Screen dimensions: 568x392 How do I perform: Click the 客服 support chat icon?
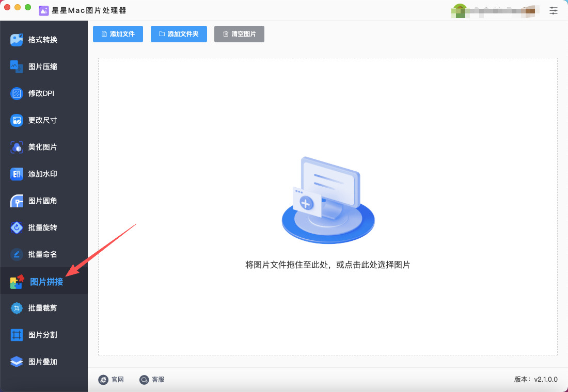(144, 380)
